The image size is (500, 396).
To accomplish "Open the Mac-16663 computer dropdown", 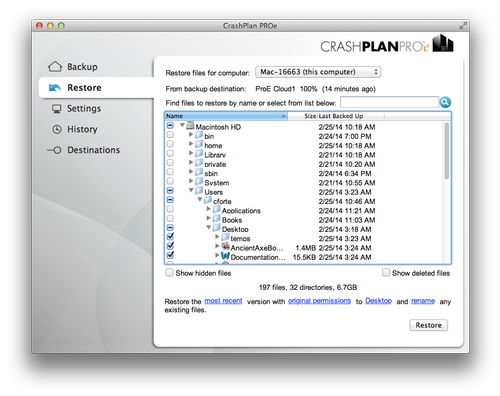I will (318, 72).
